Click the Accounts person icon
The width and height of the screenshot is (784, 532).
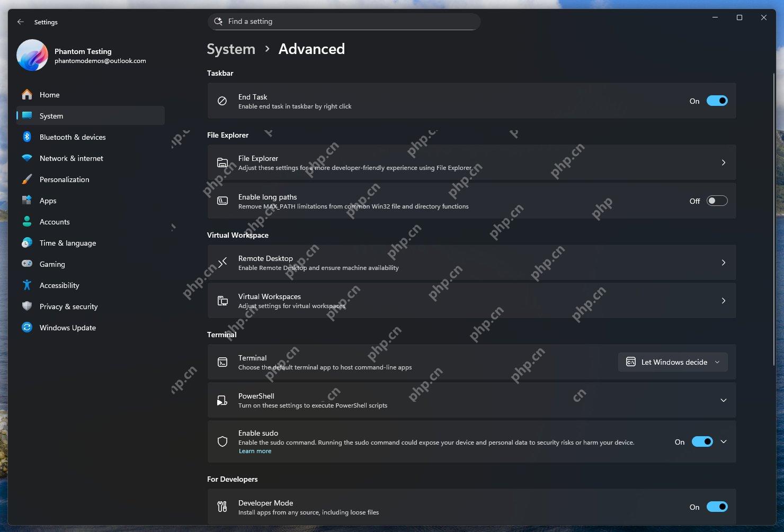point(27,222)
